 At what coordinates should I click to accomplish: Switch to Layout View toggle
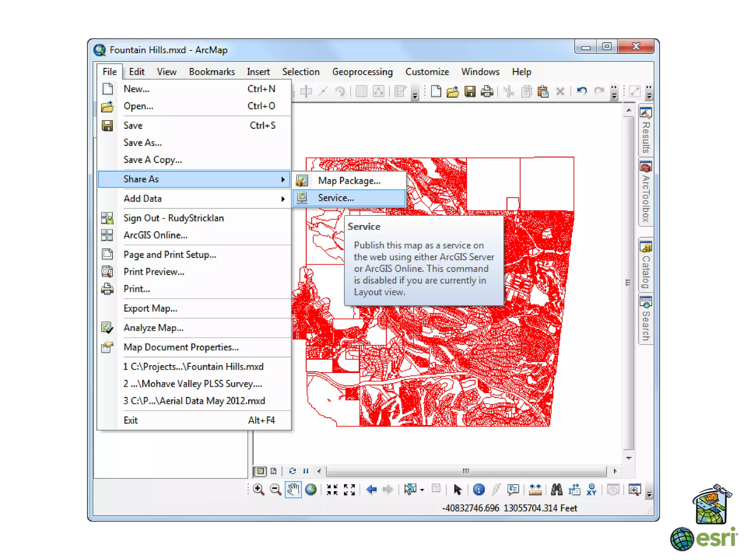point(274,471)
